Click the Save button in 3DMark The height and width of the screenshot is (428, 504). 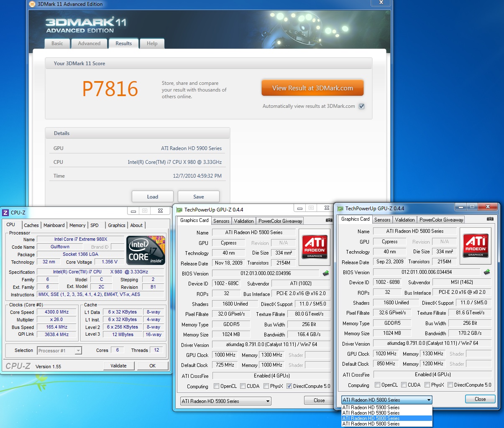pos(199,197)
